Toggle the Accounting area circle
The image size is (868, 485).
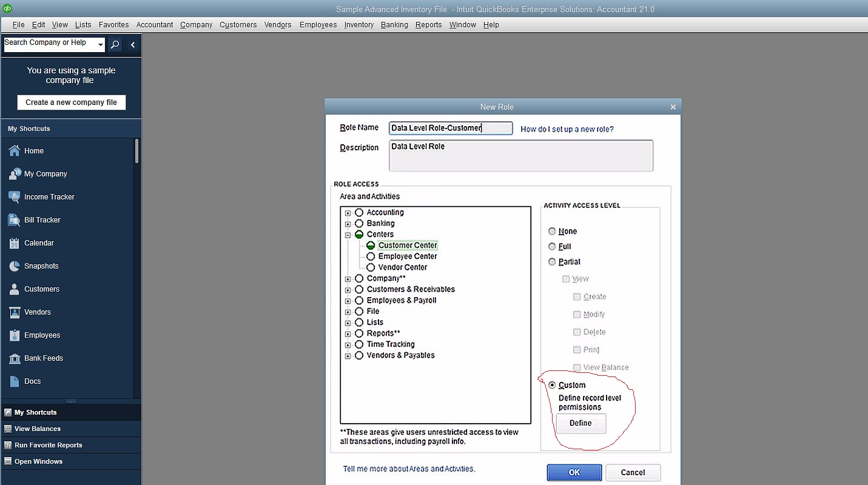pyautogui.click(x=359, y=213)
